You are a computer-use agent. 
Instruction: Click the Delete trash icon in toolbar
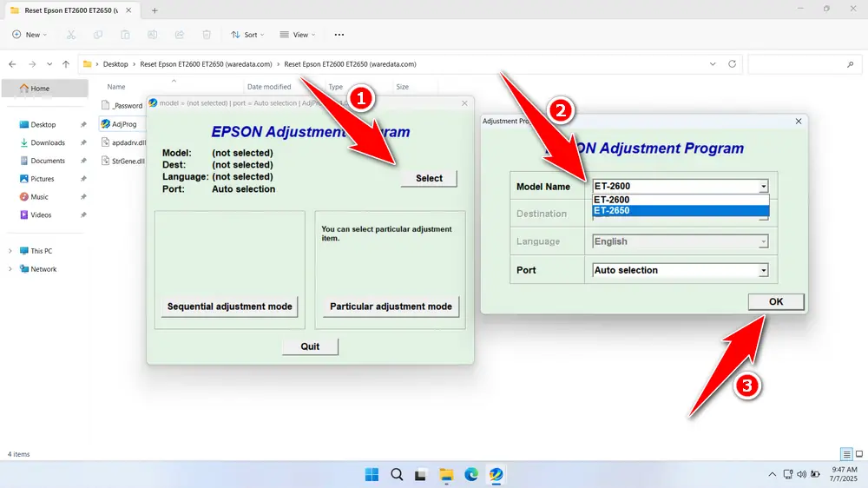[207, 35]
